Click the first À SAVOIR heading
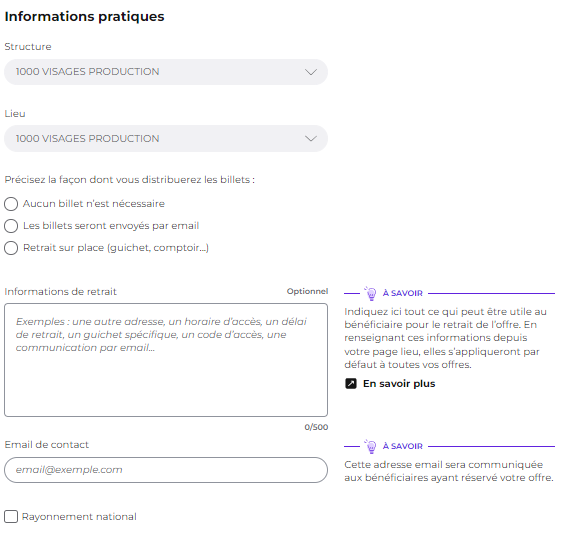Image resolution: width=562 pixels, height=540 pixels. [403, 293]
